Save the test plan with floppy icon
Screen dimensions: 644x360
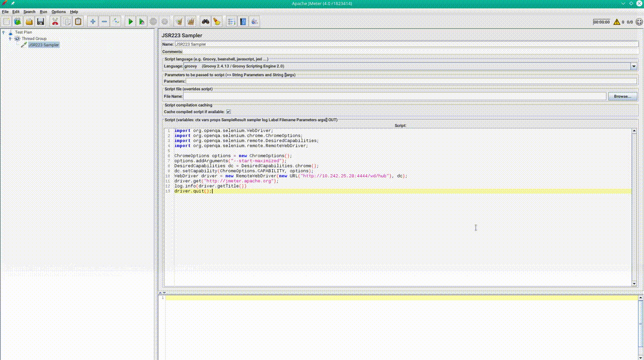pos(41,22)
